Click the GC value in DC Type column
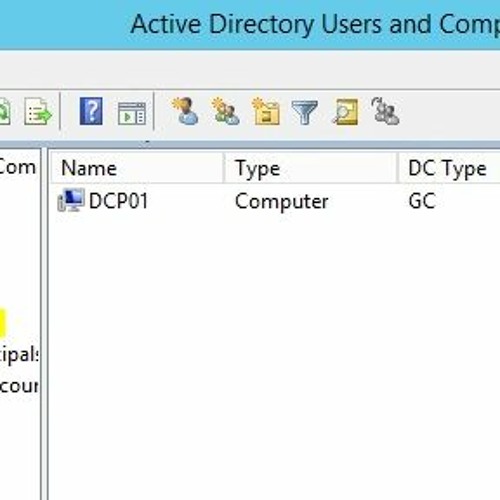 coord(422,201)
